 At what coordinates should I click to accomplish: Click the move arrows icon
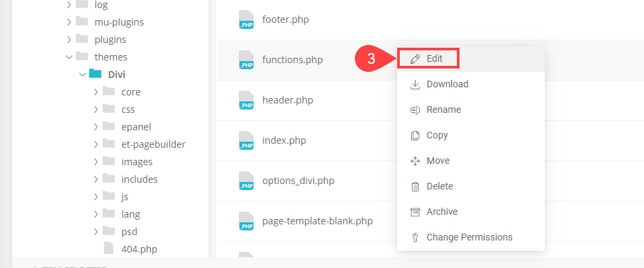(x=415, y=161)
